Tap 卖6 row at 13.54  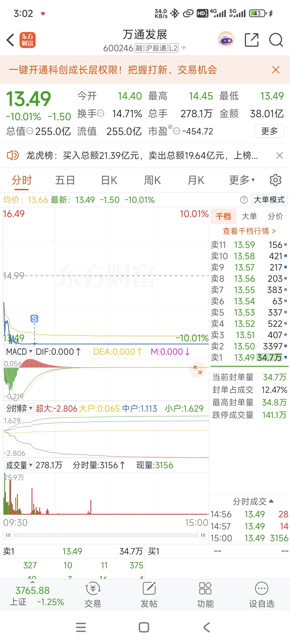[249, 301]
